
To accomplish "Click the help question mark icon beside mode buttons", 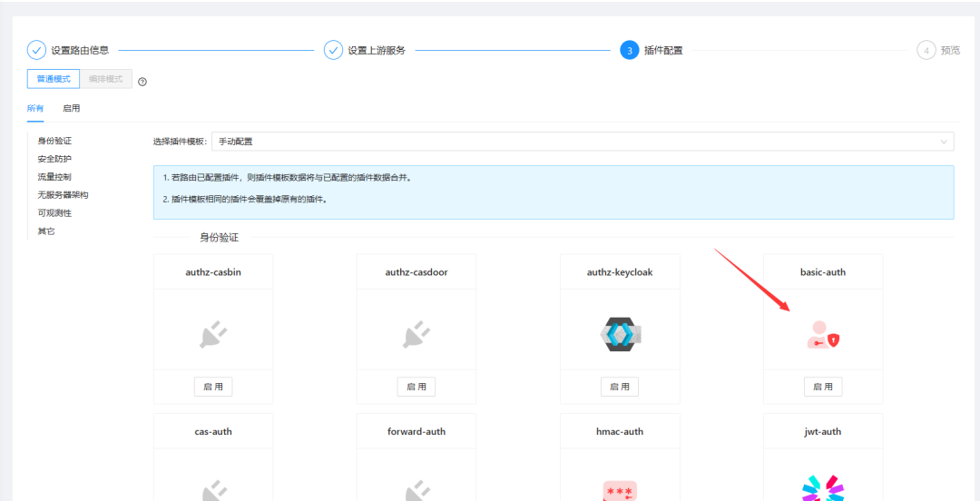I will [142, 82].
